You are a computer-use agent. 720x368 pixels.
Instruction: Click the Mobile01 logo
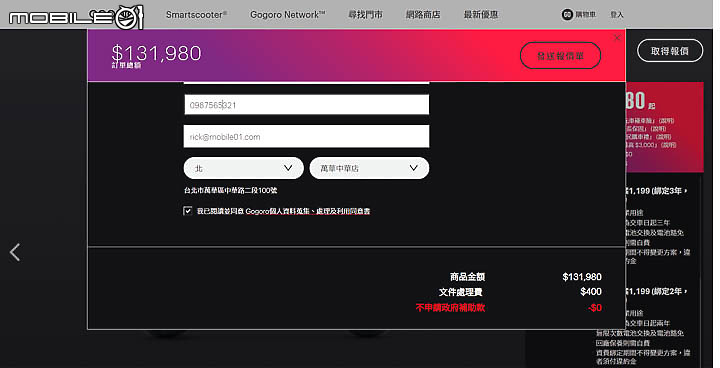pyautogui.click(x=76, y=17)
